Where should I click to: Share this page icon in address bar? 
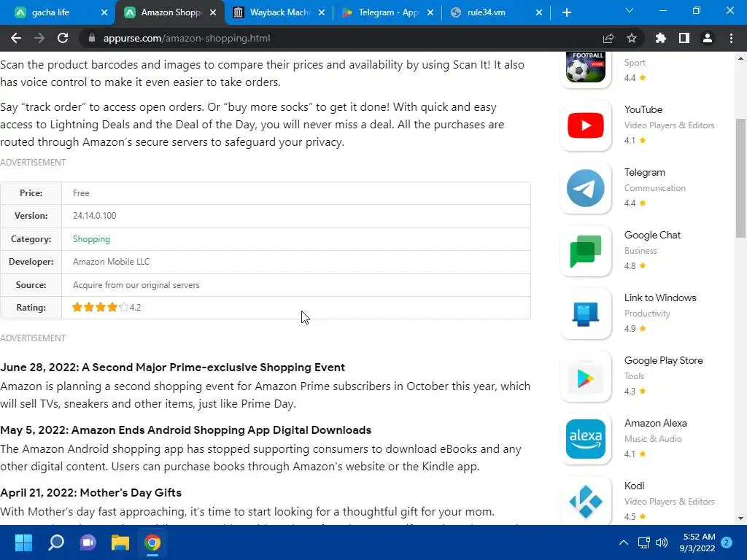tap(608, 38)
